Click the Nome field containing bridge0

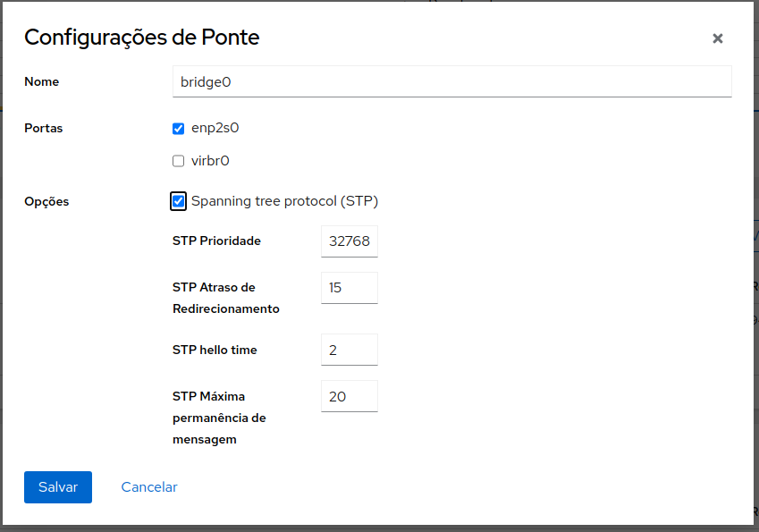(x=451, y=81)
